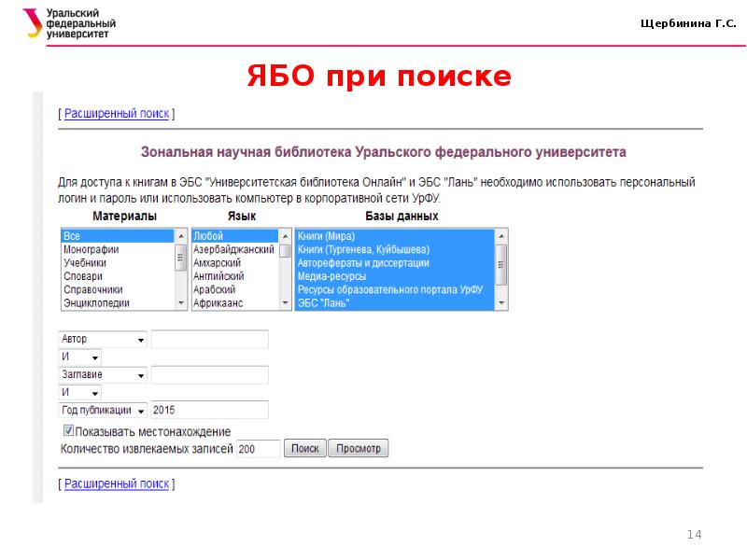Choose Английский in the Язык list
Viewport: 747px width, 560px height.
(218, 276)
